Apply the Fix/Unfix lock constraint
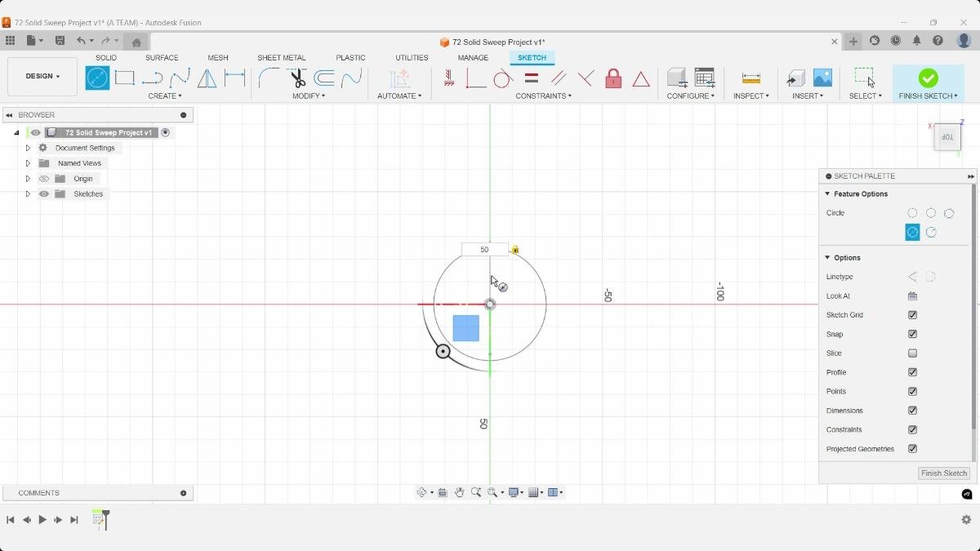The height and width of the screenshot is (551, 980). tap(613, 78)
